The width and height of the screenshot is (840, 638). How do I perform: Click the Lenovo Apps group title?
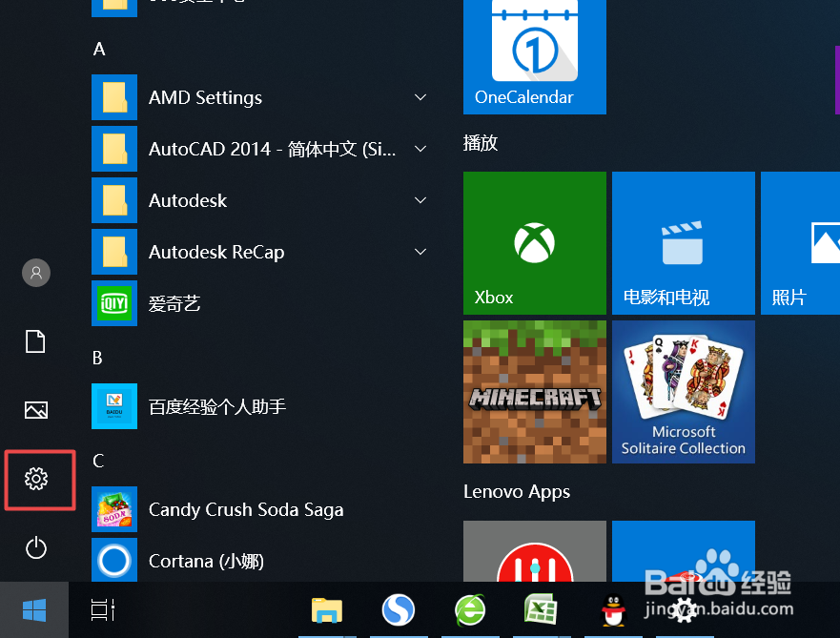(x=517, y=492)
